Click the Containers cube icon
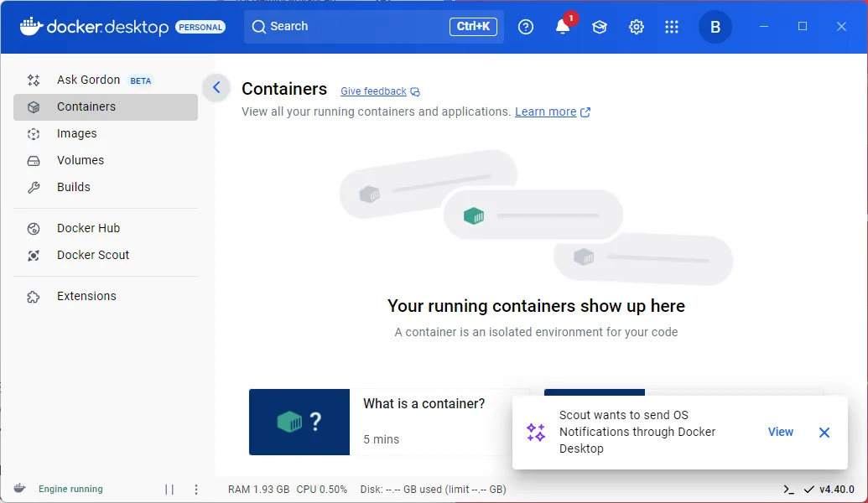 coord(34,107)
